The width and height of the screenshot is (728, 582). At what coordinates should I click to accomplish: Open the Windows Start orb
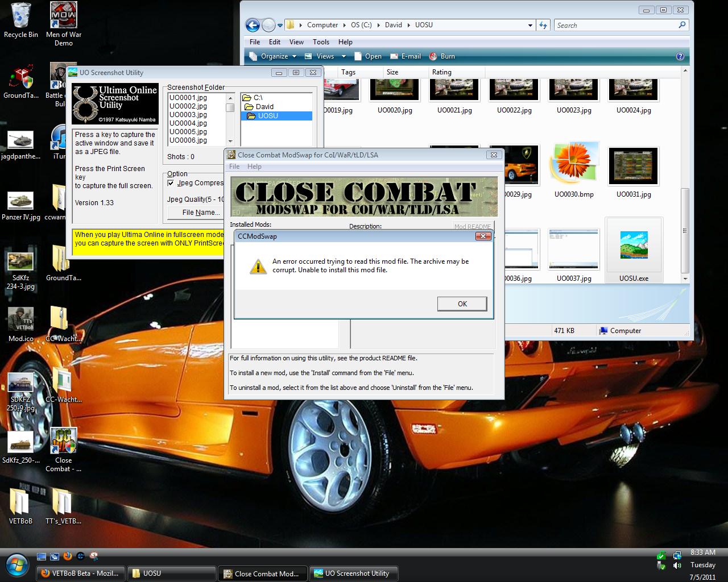[x=18, y=565]
